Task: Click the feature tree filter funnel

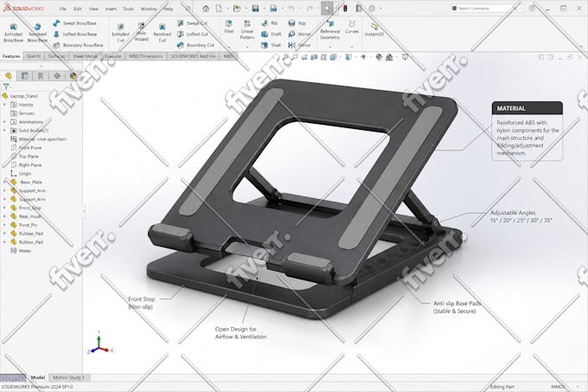Action: [x=6, y=87]
